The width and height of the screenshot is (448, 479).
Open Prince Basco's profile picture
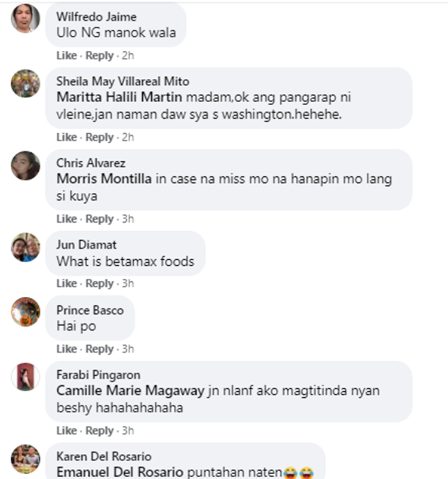(25, 312)
